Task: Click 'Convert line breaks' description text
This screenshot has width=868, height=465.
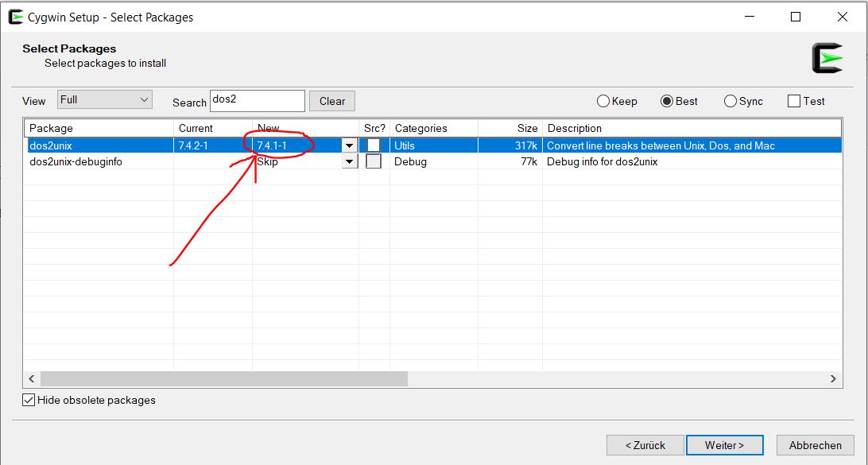Action: 661,145
